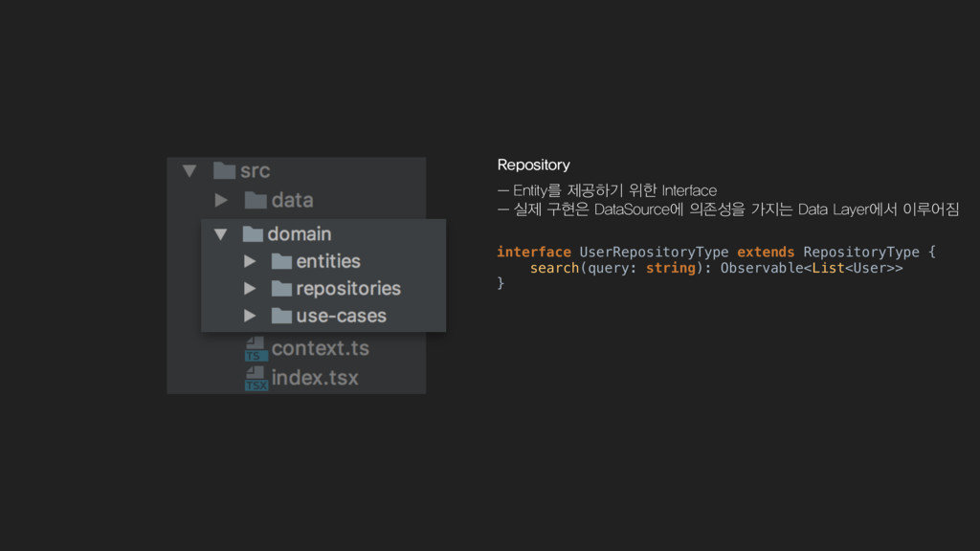This screenshot has width=980, height=551.
Task: Expand the use-cases folder arrow
Action: point(250,316)
